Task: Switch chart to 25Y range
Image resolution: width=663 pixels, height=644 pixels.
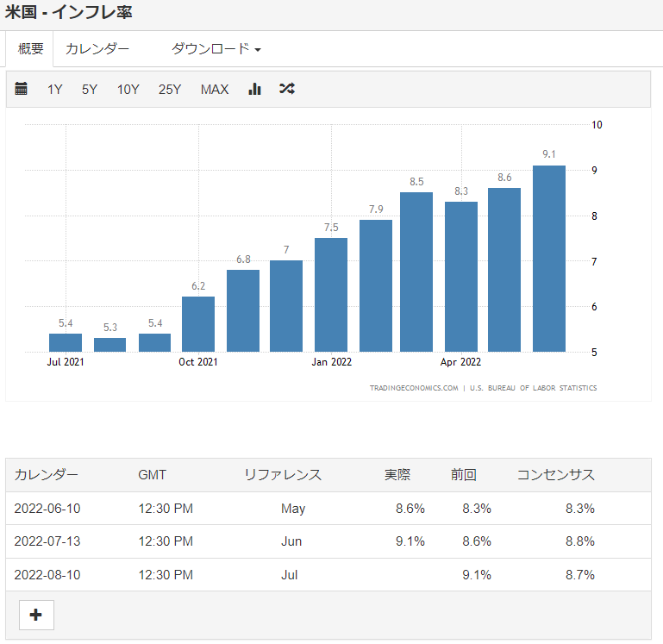Action: (x=170, y=89)
